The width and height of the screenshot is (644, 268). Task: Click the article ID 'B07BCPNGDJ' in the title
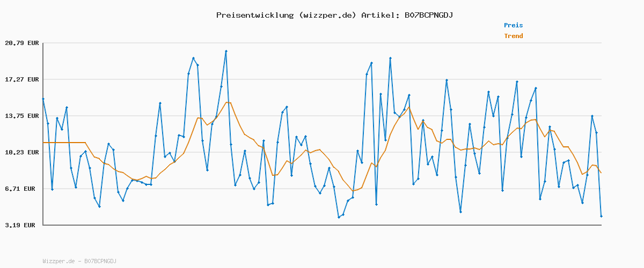[x=428, y=15]
